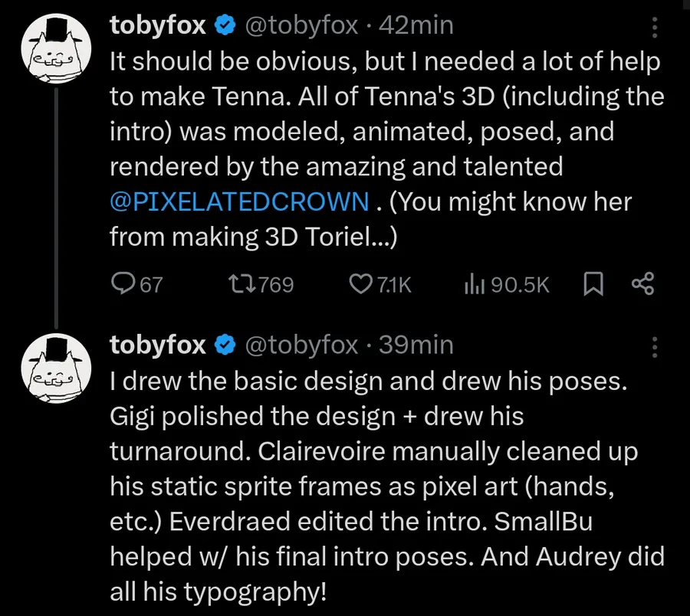This screenshot has height=616, width=690.
Task: Click the verified badge on second tweet
Action: click(x=225, y=345)
